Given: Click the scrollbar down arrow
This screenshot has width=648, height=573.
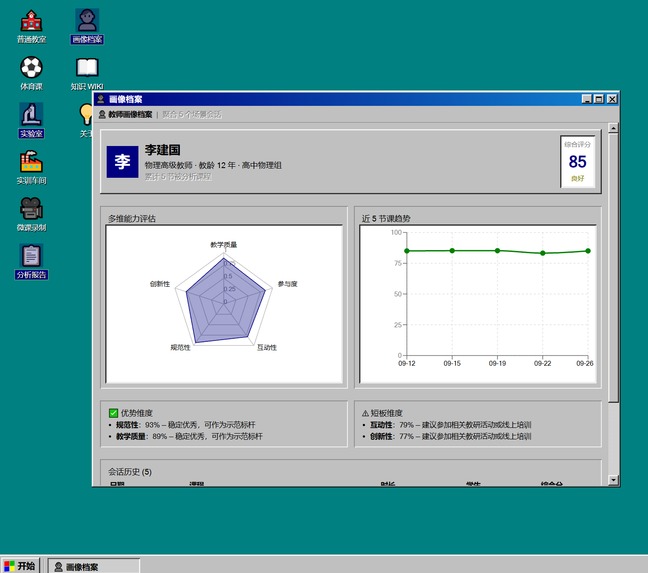Looking at the screenshot, I should pos(613,480).
